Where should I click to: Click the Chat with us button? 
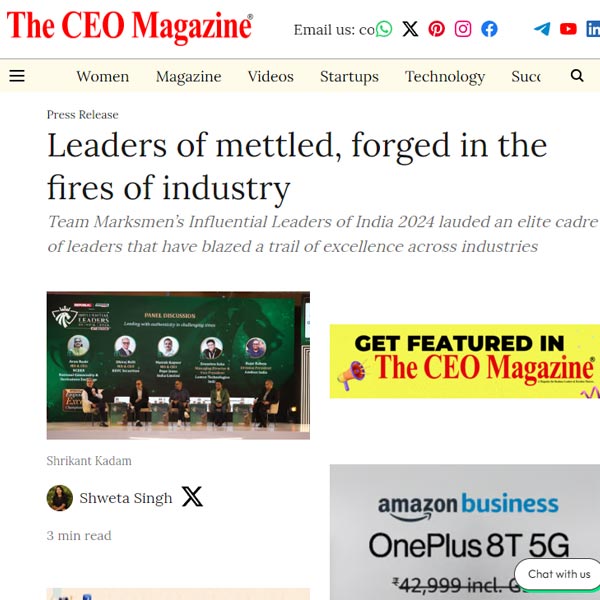[x=558, y=574]
